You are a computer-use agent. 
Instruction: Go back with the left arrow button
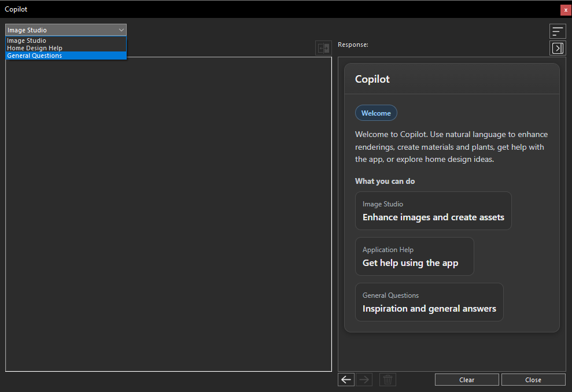346,380
